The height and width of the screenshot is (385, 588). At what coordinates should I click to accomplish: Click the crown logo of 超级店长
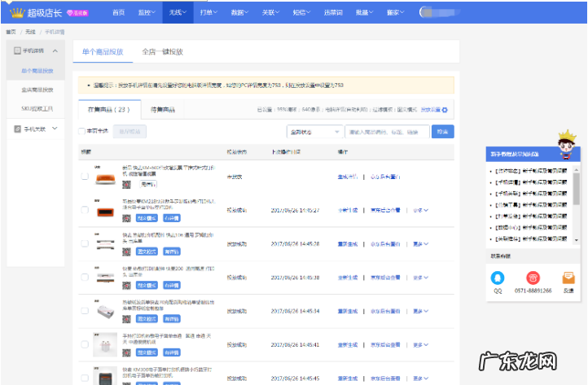pos(17,13)
